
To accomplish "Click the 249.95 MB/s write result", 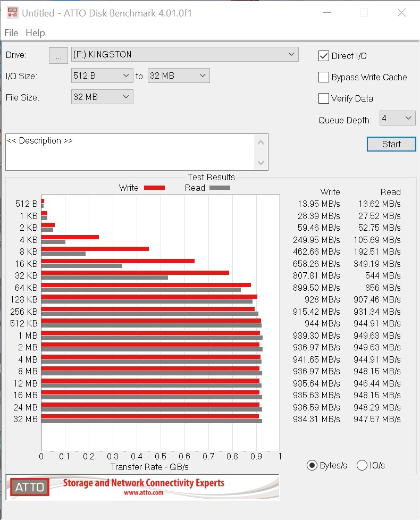I will [316, 240].
